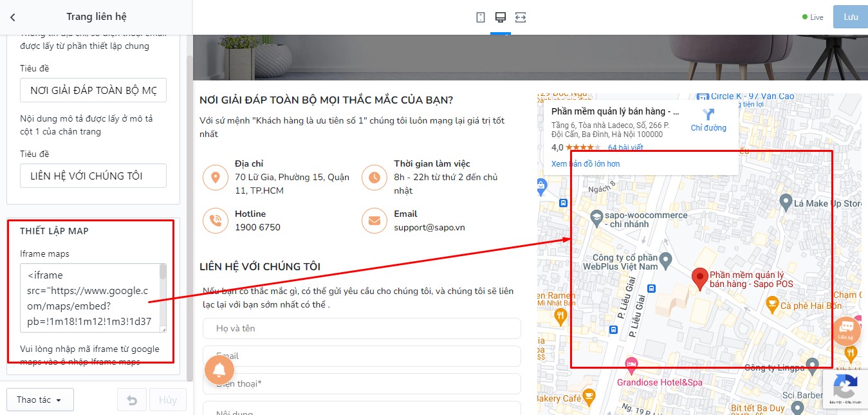Image resolution: width=868 pixels, height=415 pixels.
Task: Open the Thao tác dropdown
Action: pos(40,400)
